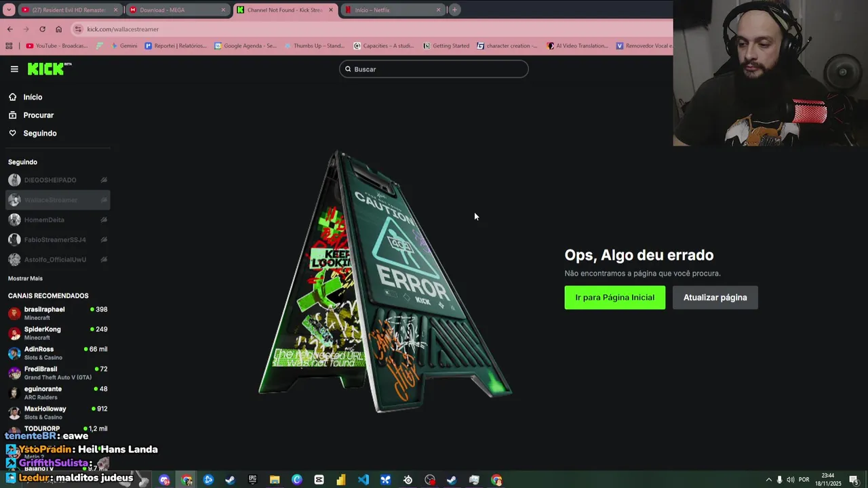868x488 pixels.
Task: Open Power BI icon in taskbar
Action: pyautogui.click(x=341, y=480)
